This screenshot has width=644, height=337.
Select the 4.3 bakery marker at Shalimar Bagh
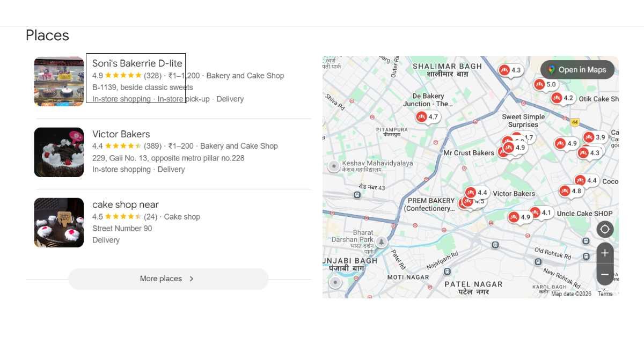(510, 70)
